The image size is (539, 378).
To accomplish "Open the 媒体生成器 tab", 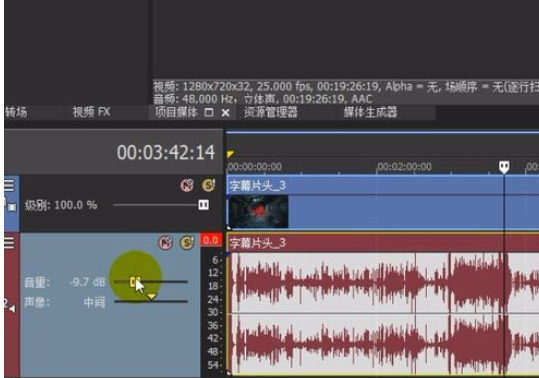I will tap(370, 112).
